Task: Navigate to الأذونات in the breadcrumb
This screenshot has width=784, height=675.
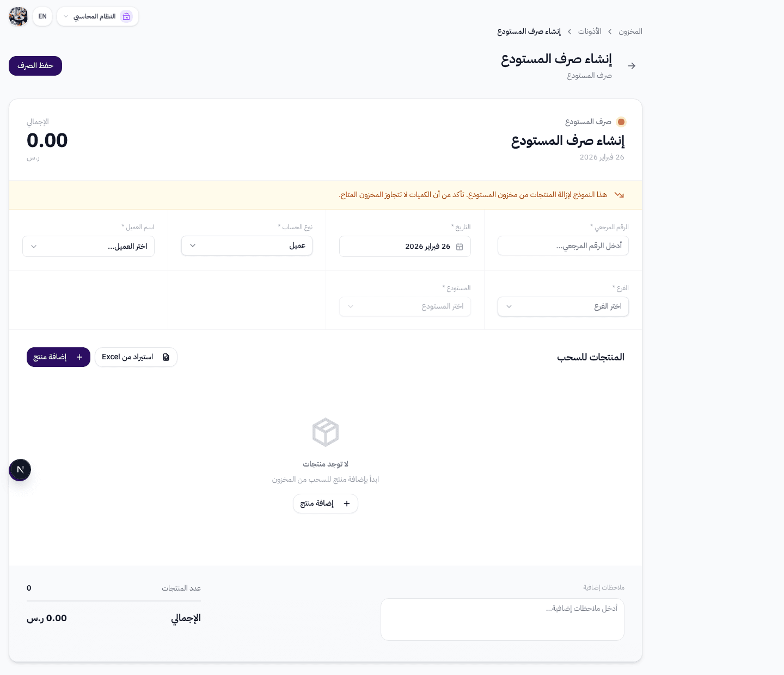Action: [590, 32]
